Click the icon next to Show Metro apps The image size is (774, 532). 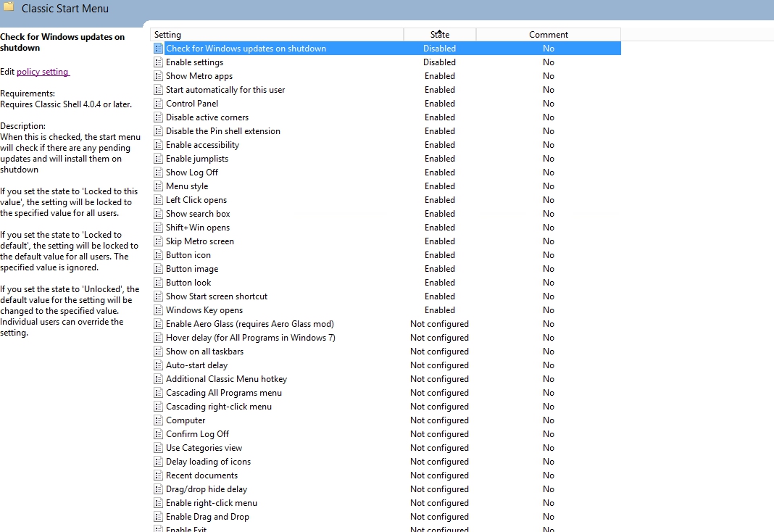click(159, 76)
